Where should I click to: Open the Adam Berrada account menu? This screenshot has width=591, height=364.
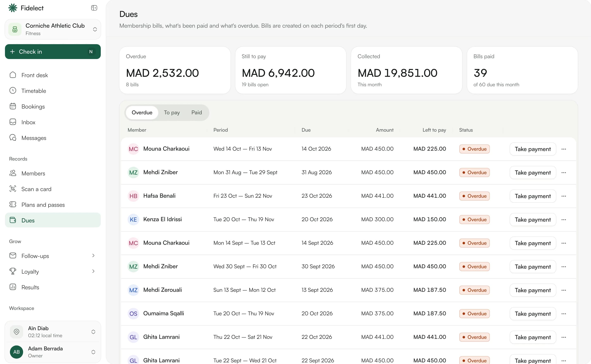(x=53, y=352)
